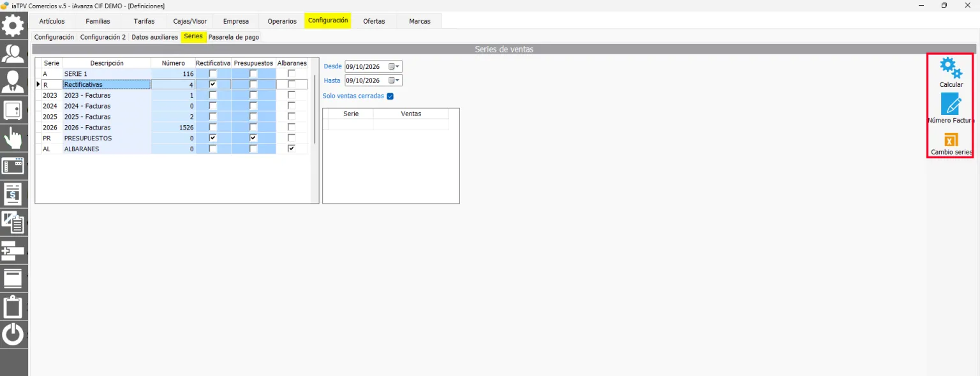
Task: Click the Número Factura pencil icon
Action: tap(951, 104)
